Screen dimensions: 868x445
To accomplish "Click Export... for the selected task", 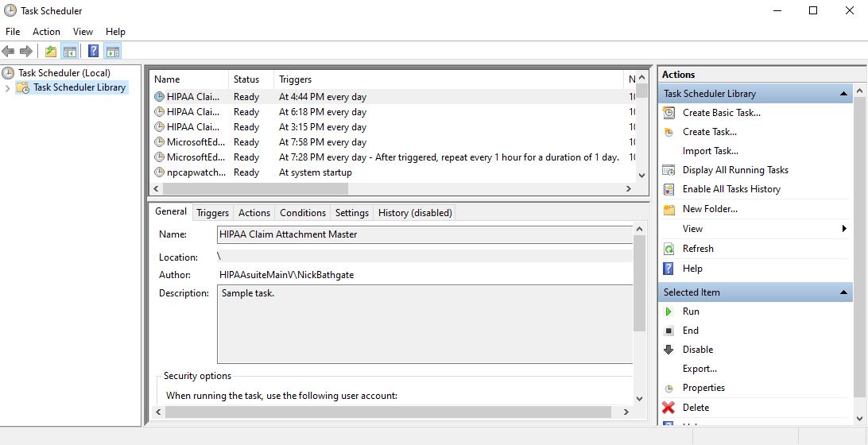I will [x=699, y=370].
